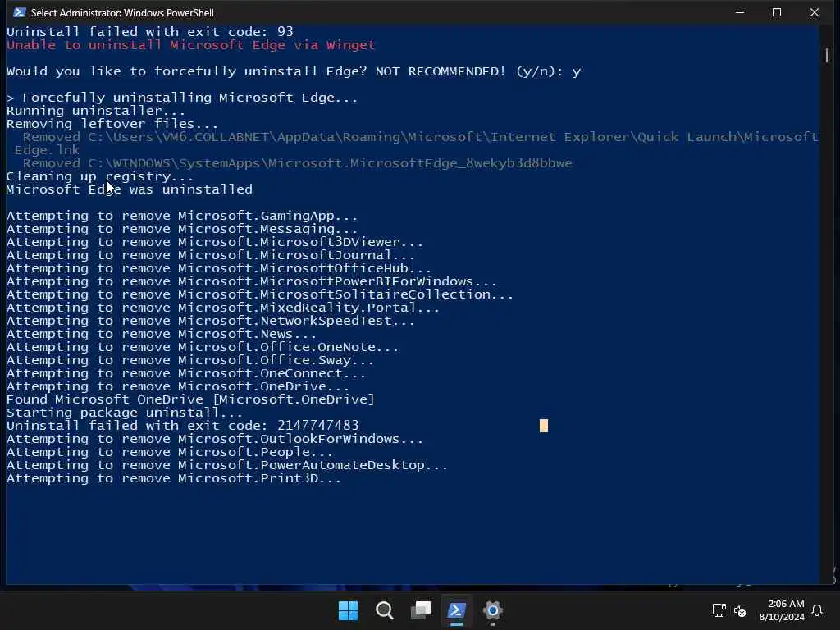Click the Microsoft.MicrosoftSolitaireCollection removal line
This screenshot has height=630, width=840.
[260, 294]
